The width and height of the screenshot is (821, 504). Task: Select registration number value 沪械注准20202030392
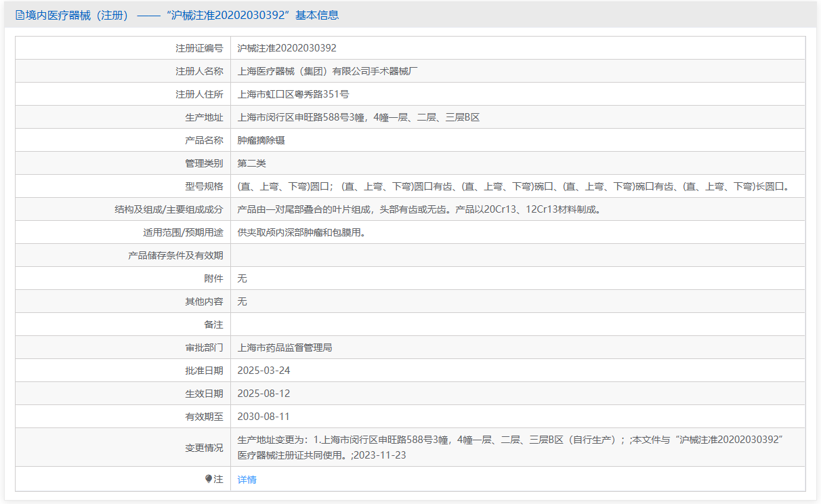(x=287, y=48)
